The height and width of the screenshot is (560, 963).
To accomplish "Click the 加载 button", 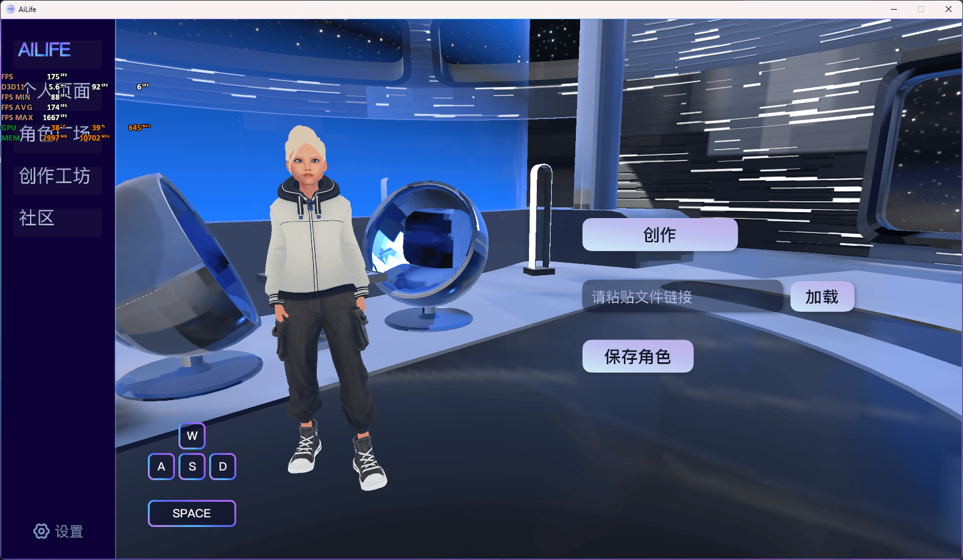I will point(822,297).
